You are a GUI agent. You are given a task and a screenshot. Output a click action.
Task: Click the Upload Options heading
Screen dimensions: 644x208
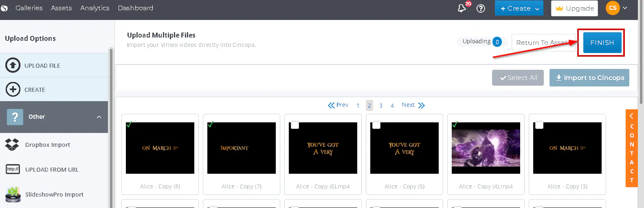point(30,38)
